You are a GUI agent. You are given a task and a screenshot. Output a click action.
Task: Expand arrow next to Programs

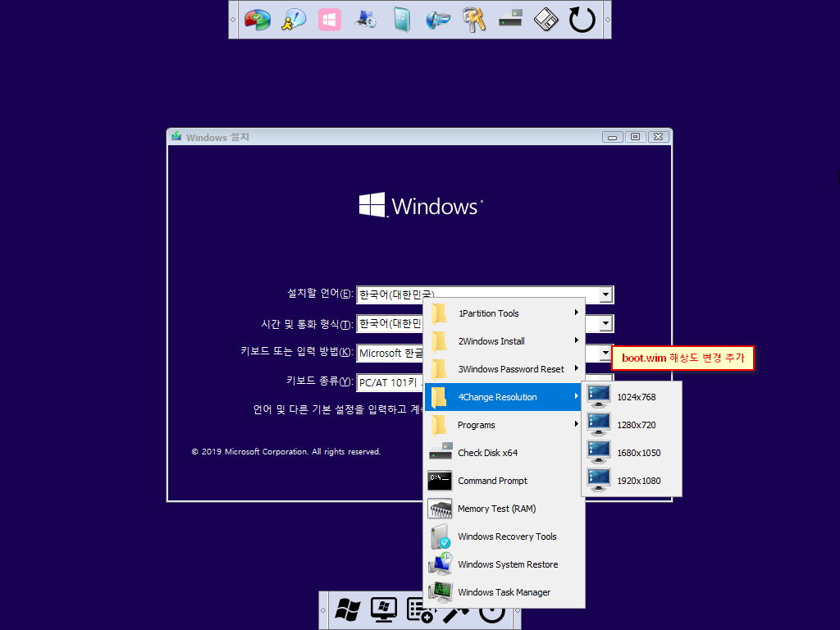pos(577,424)
